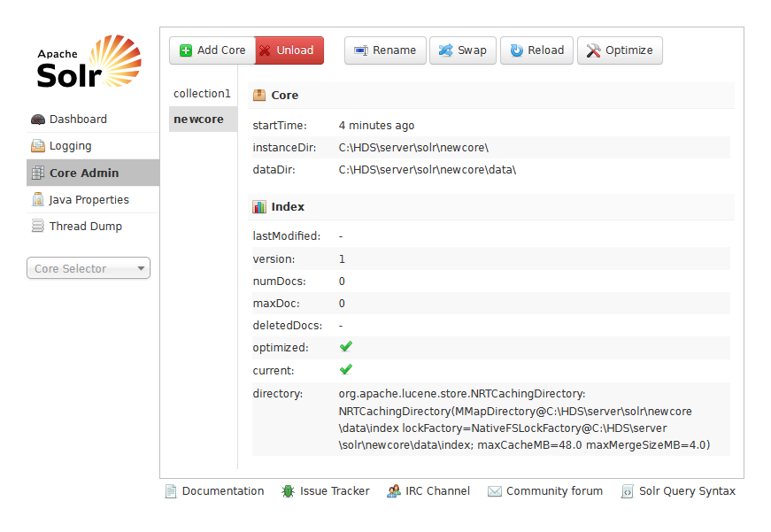The width and height of the screenshot is (771, 532).
Task: Go to Dashboard in the sidebar
Action: [x=93, y=120]
